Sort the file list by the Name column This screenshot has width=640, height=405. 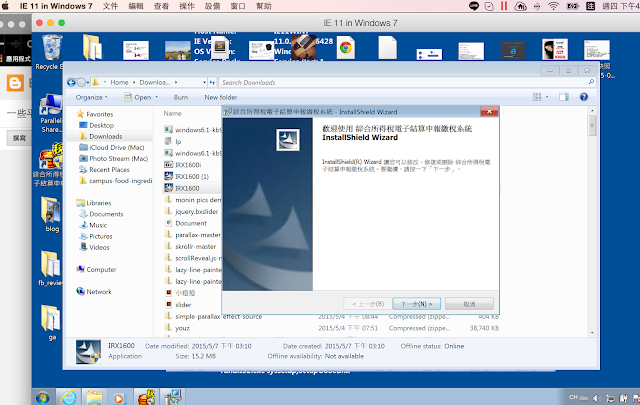point(173,113)
